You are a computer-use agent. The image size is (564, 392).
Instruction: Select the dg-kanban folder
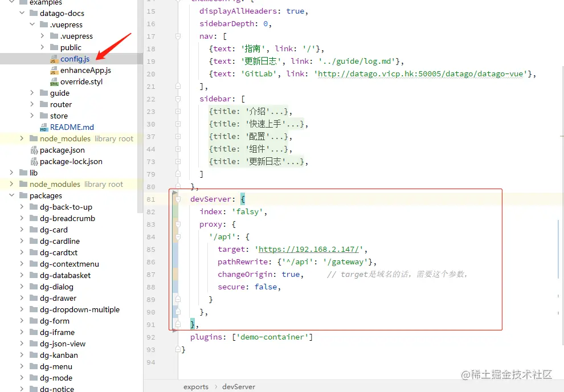pyautogui.click(x=59, y=356)
